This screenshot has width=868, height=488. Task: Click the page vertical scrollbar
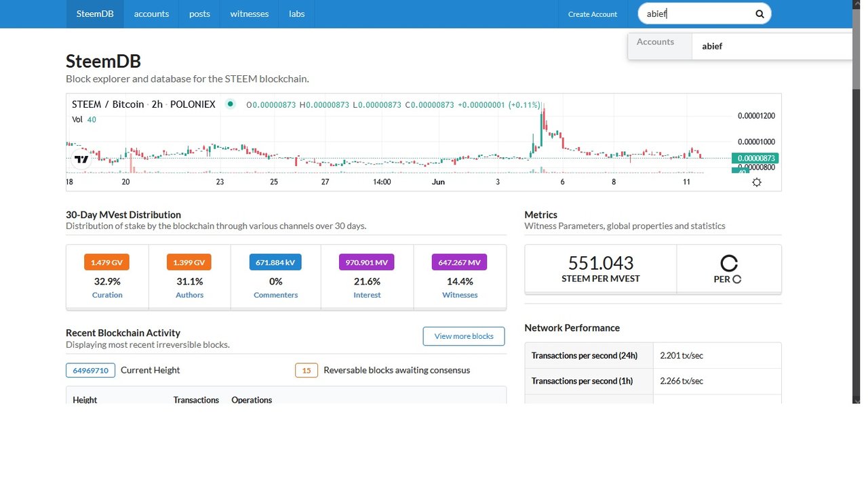[x=856, y=202]
